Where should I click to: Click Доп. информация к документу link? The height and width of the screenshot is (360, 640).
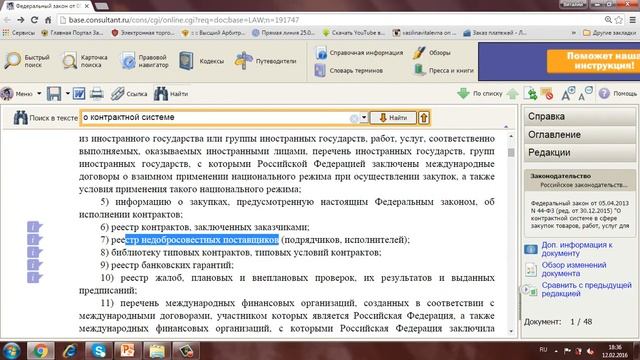click(x=577, y=249)
